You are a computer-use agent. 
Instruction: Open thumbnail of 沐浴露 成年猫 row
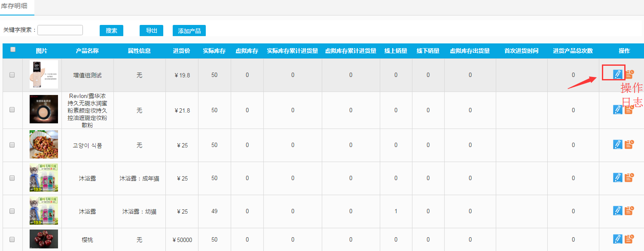coord(44,178)
